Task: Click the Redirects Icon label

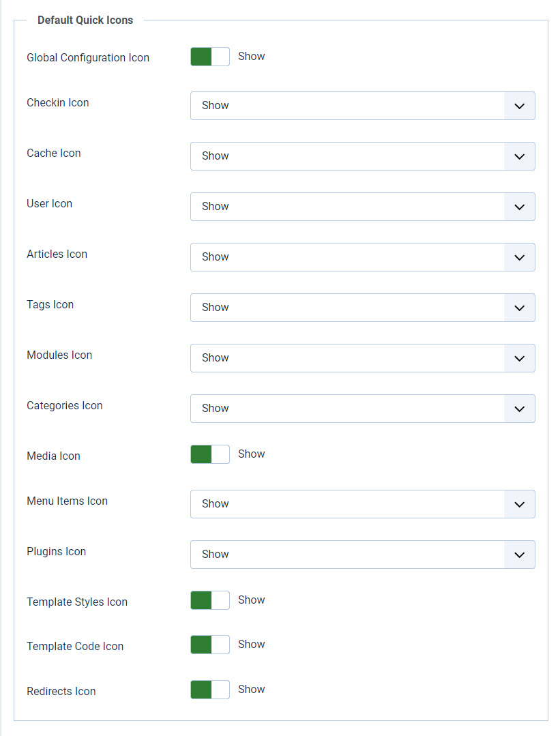Action: (x=61, y=691)
